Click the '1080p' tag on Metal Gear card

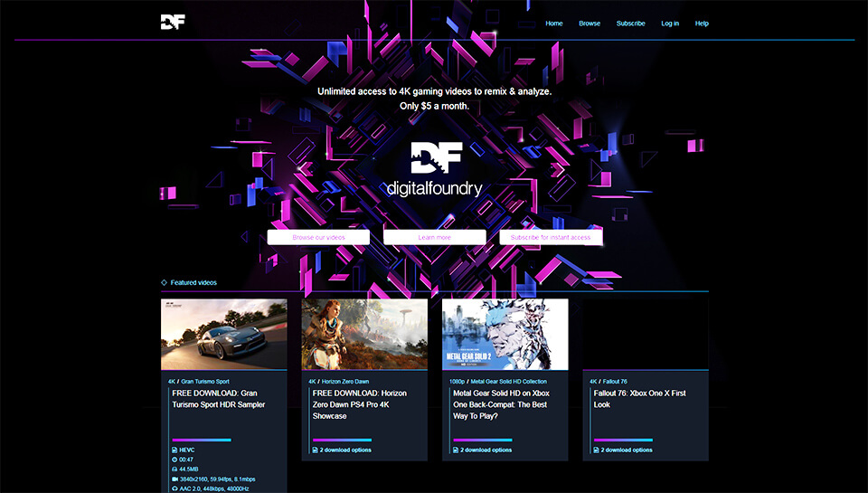click(x=457, y=382)
